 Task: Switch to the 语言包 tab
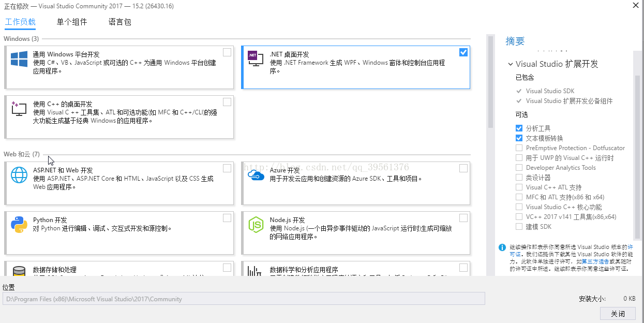click(120, 22)
